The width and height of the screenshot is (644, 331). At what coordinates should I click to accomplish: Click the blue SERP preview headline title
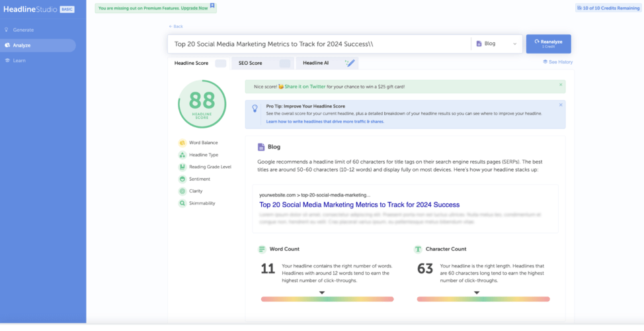[360, 205]
